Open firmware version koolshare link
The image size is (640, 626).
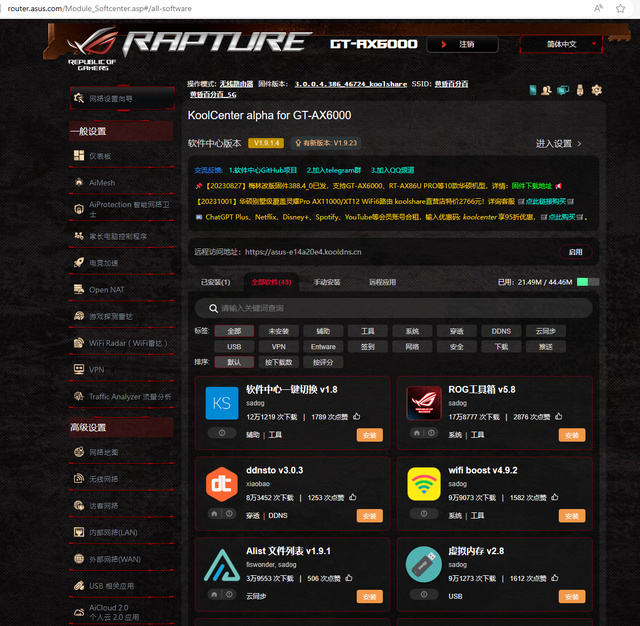(351, 84)
